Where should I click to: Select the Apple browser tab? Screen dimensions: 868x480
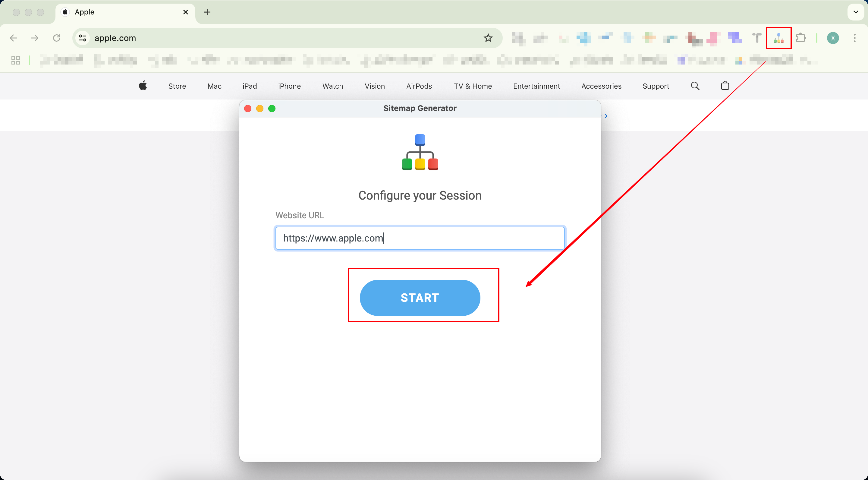125,12
